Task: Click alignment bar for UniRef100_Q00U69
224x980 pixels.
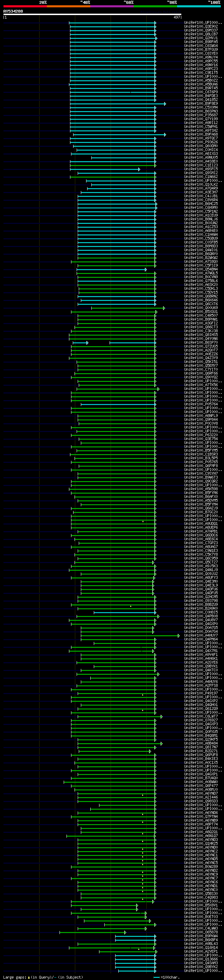Action: click(x=128, y=308)
